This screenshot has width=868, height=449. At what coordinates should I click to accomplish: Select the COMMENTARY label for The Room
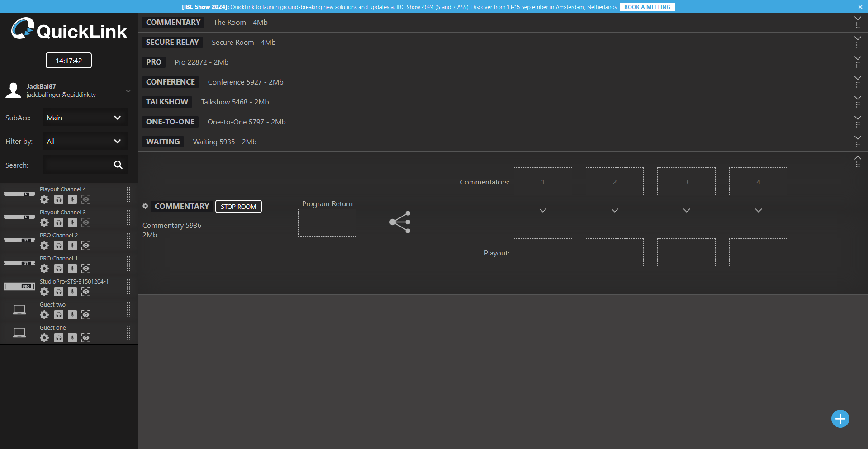coord(173,23)
